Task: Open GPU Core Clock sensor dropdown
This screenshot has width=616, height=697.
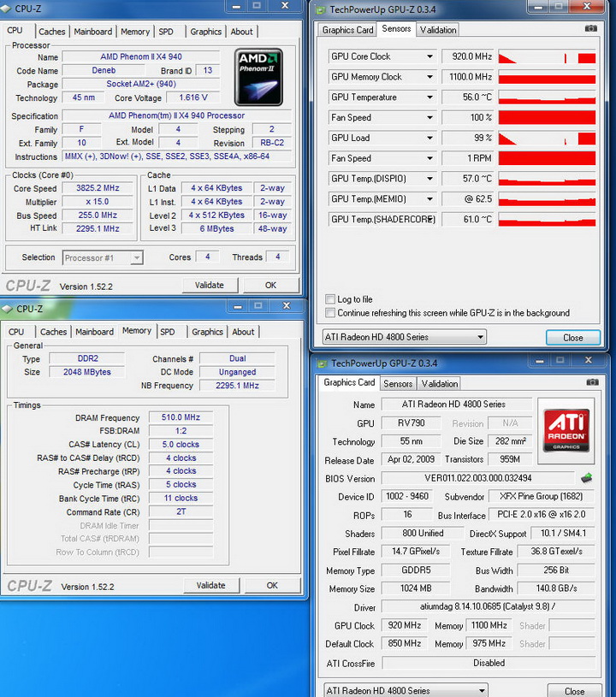Action: (429, 56)
